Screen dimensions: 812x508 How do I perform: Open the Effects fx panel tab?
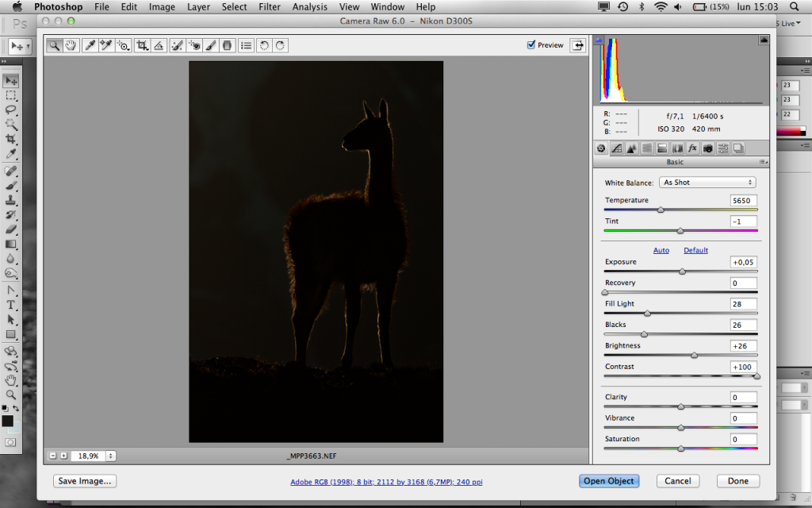tap(692, 148)
